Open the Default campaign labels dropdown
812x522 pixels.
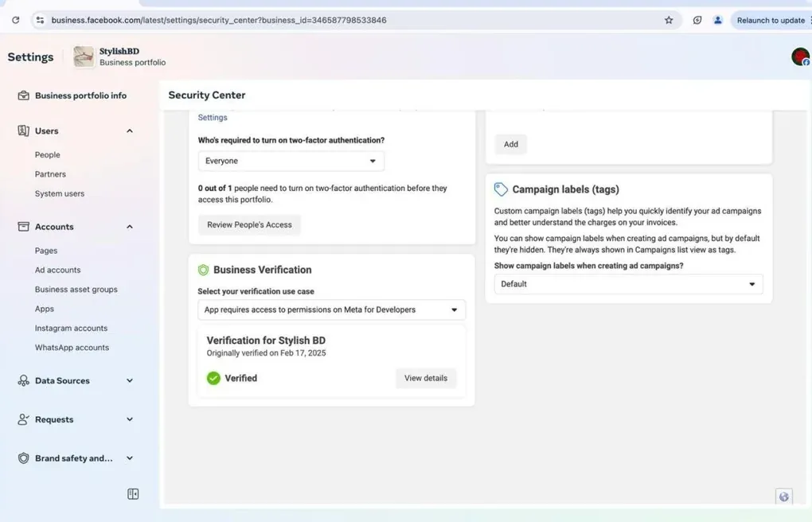tap(628, 284)
